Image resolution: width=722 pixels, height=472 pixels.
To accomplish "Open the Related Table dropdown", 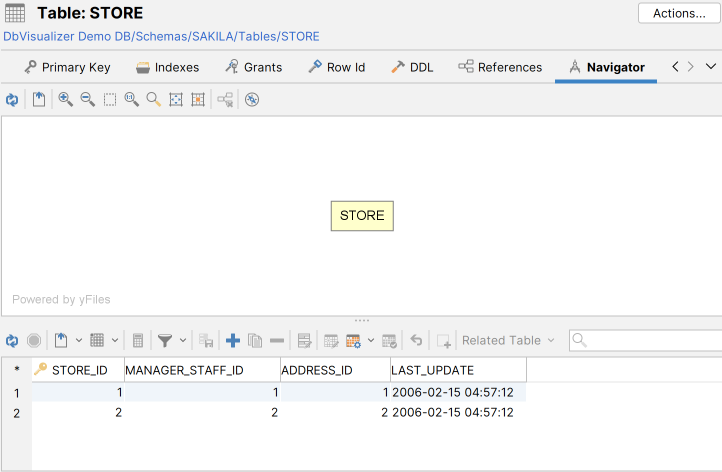I will click(508, 341).
